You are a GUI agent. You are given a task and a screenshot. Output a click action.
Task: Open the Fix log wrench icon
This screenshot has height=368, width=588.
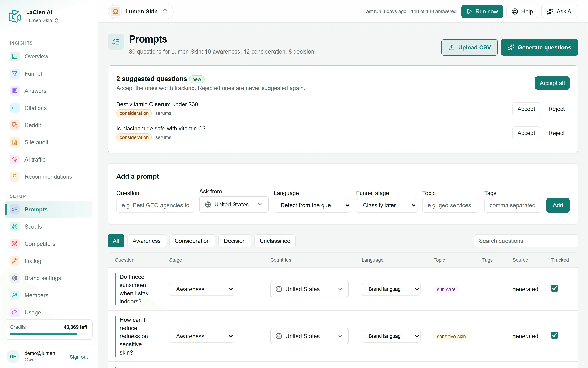[x=14, y=261]
